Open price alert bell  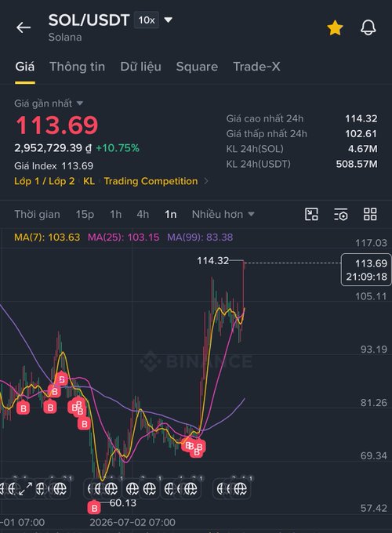368,27
